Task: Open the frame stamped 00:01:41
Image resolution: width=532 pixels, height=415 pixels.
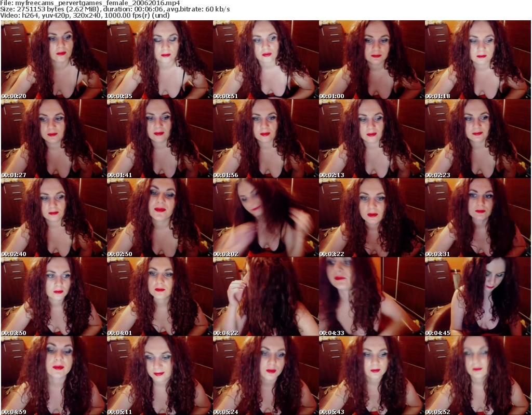Action: 160,139
